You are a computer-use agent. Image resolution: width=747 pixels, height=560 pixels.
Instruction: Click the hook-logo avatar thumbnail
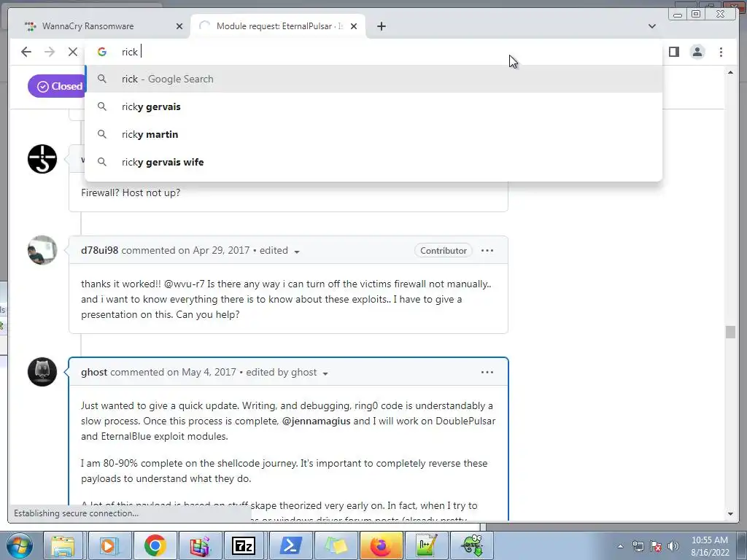pyautogui.click(x=42, y=159)
